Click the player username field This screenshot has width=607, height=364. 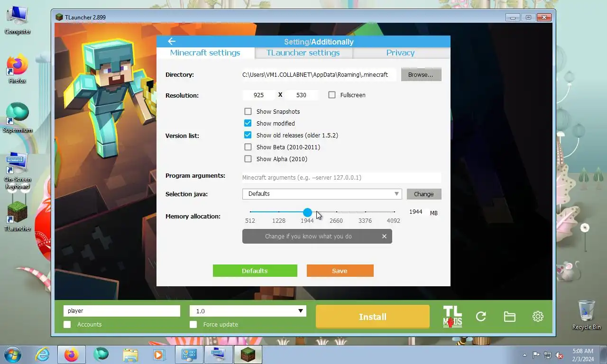pyautogui.click(x=122, y=311)
